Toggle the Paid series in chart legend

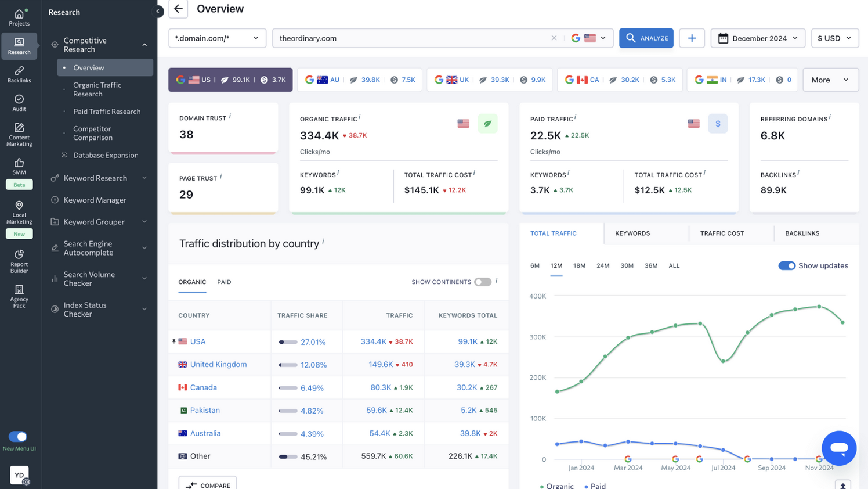[x=595, y=486]
